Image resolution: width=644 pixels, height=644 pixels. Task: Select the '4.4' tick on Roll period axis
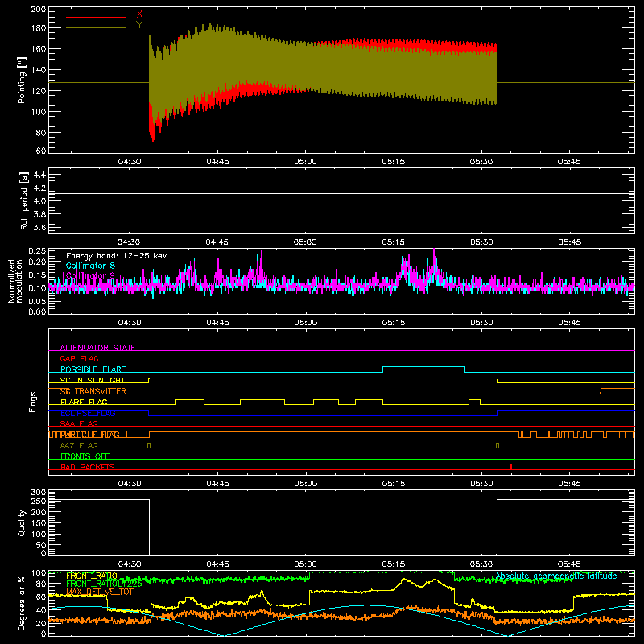[x=39, y=175]
